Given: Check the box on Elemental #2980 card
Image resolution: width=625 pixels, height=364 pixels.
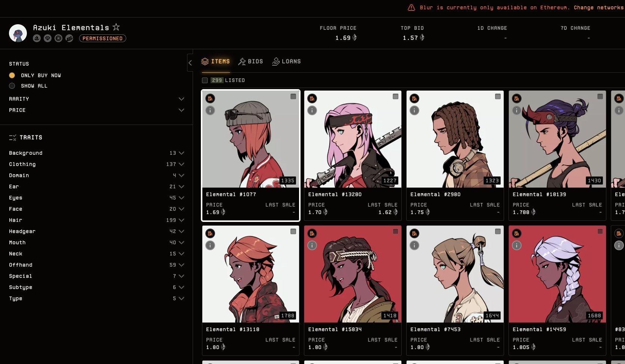Looking at the screenshot, I should (x=498, y=97).
